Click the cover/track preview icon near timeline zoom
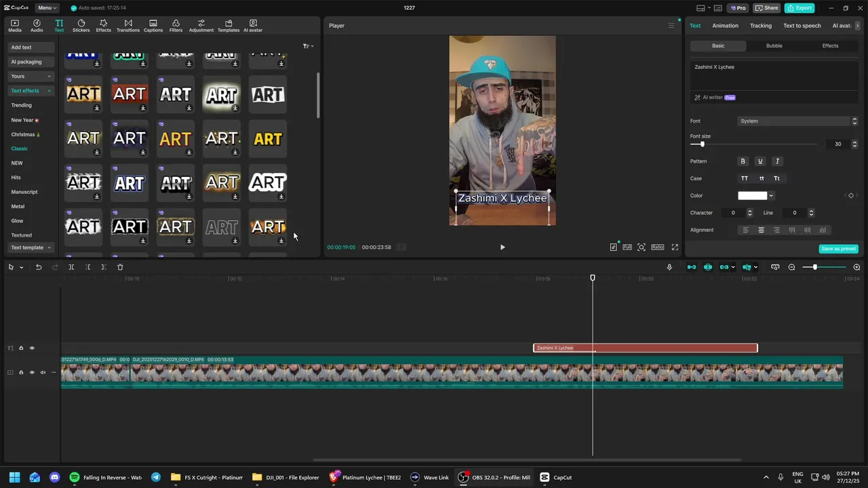868x488 pixels. click(x=775, y=267)
